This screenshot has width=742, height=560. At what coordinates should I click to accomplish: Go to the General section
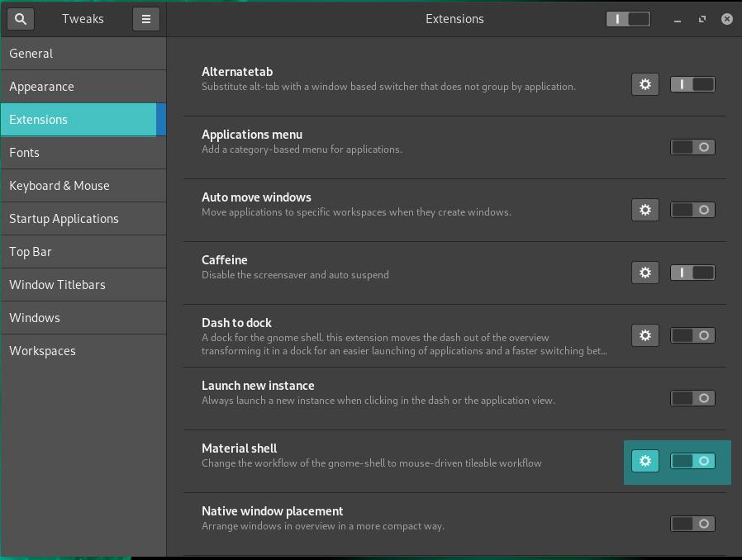83,54
